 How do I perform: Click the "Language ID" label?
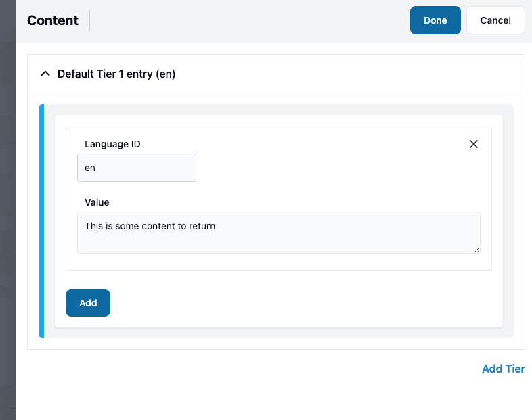click(112, 144)
